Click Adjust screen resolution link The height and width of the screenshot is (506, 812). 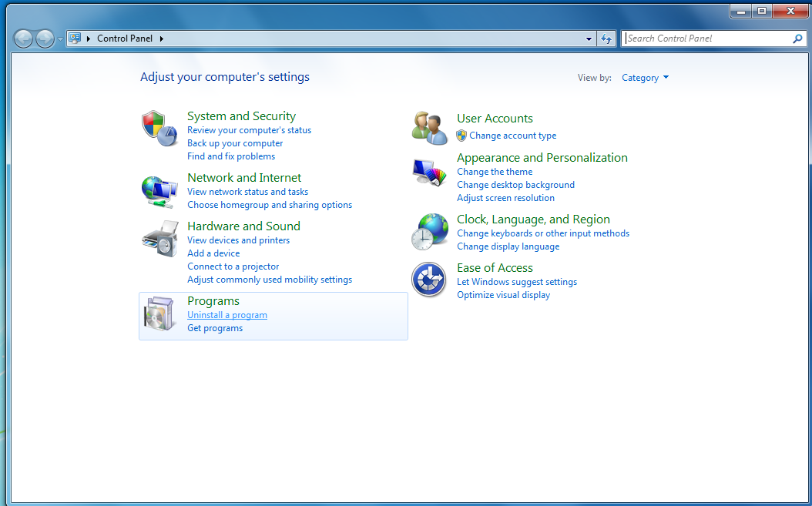[505, 199]
